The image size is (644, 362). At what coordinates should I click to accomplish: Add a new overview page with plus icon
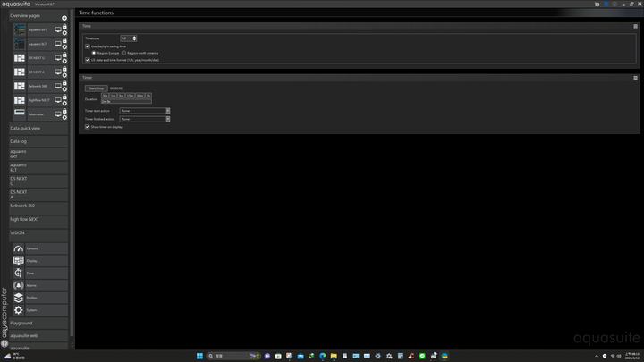click(64, 18)
